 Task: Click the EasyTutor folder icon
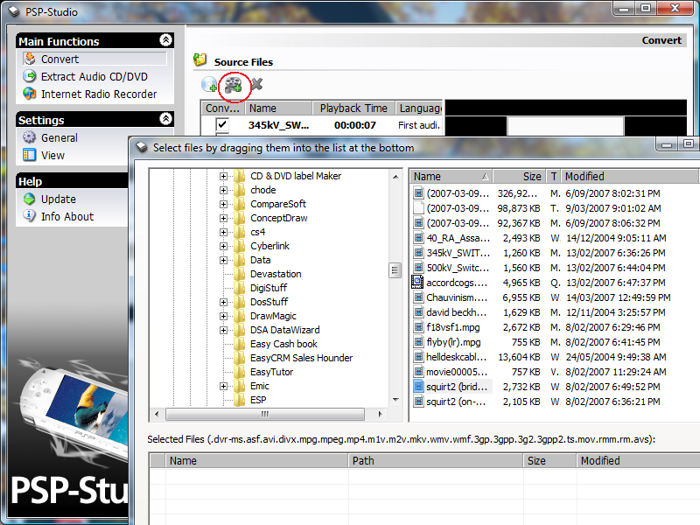tap(240, 371)
